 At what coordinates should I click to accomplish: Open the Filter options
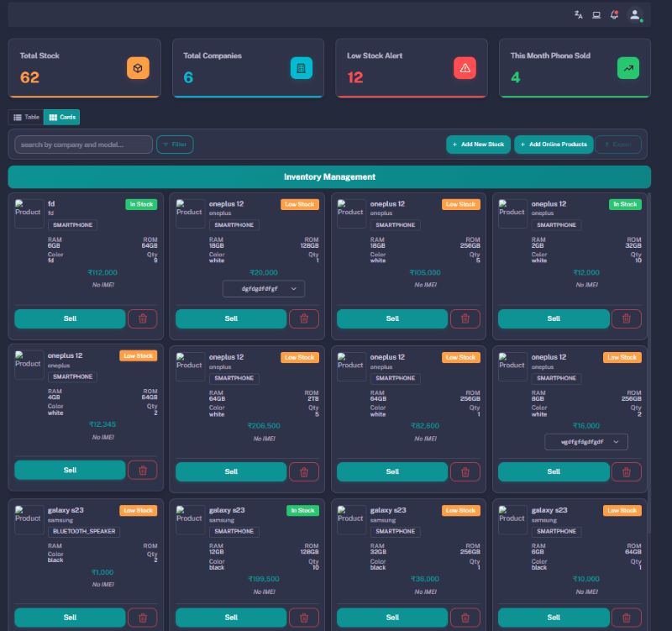(x=175, y=145)
